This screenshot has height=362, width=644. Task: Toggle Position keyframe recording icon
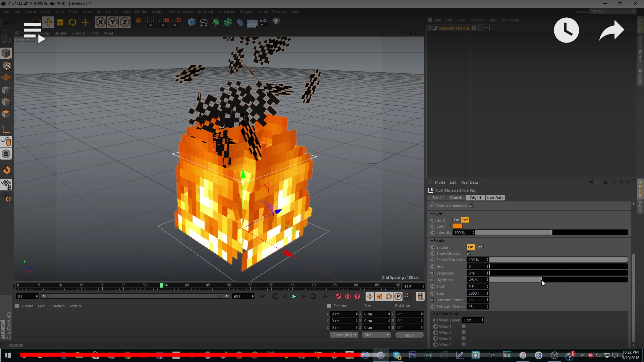(370, 296)
